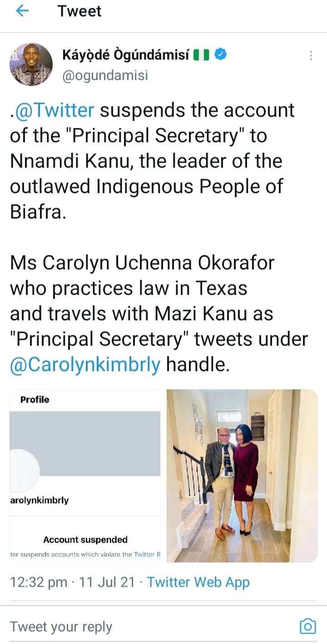Image resolution: width=327 pixels, height=644 pixels.
Task: Click the tweet text mentioning Nnamdi Kanu
Action: (153, 161)
